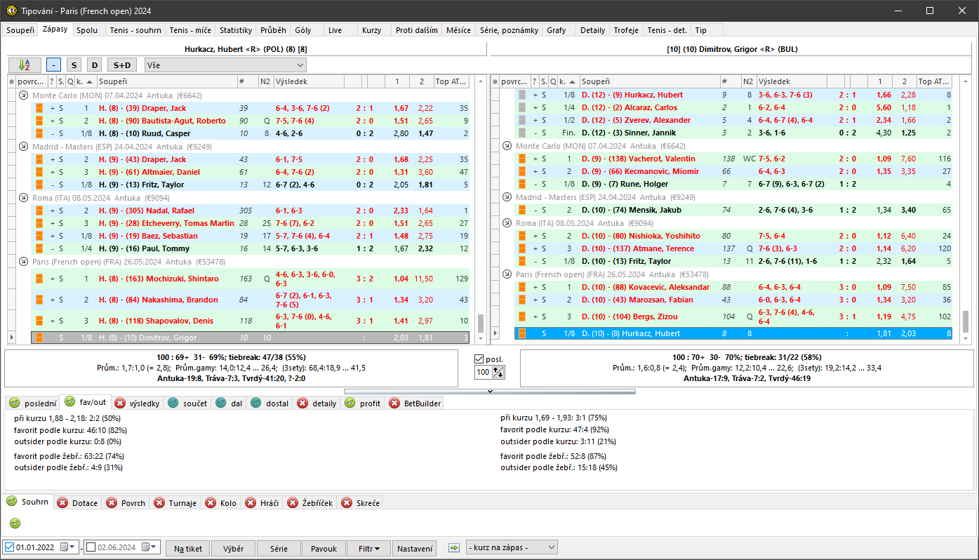
Task: Click the Na tiket button
Action: pyautogui.click(x=188, y=548)
